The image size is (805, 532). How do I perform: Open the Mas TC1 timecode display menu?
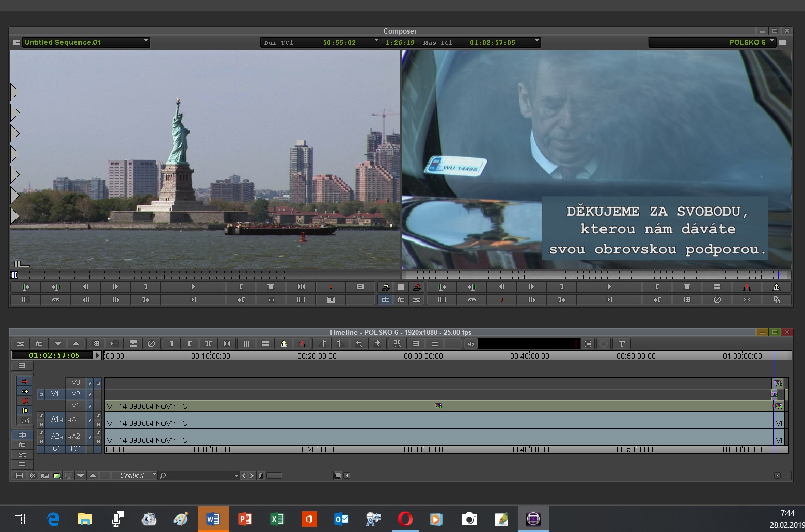click(x=536, y=41)
